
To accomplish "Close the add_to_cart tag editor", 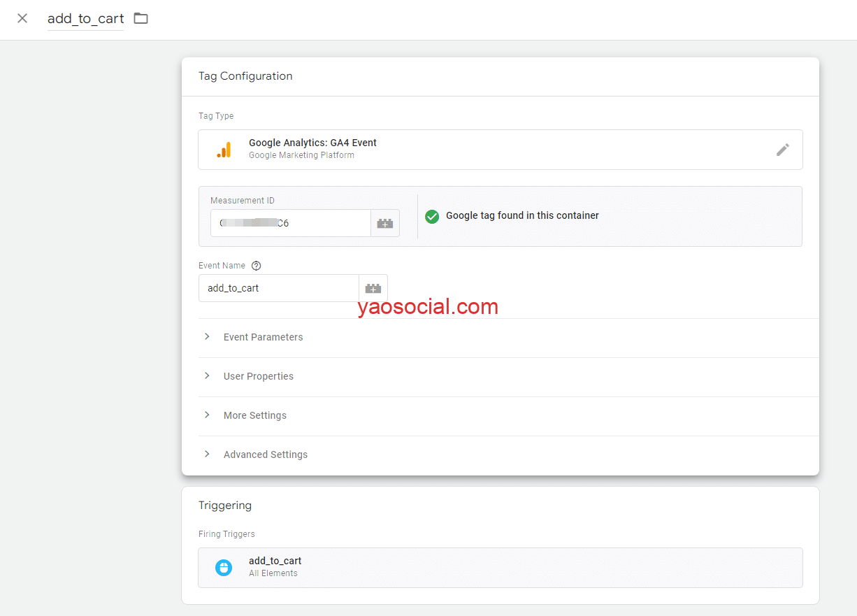I will [22, 18].
